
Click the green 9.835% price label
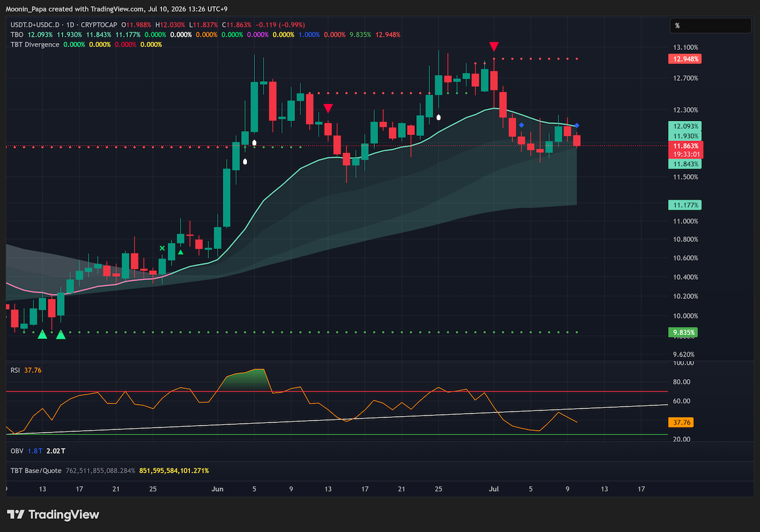coord(683,332)
